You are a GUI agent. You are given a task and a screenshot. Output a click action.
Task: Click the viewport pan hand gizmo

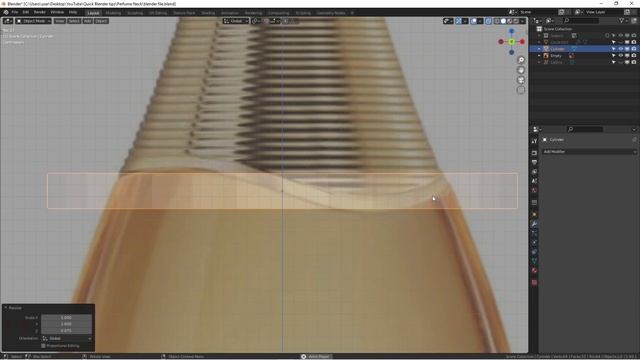[x=521, y=70]
